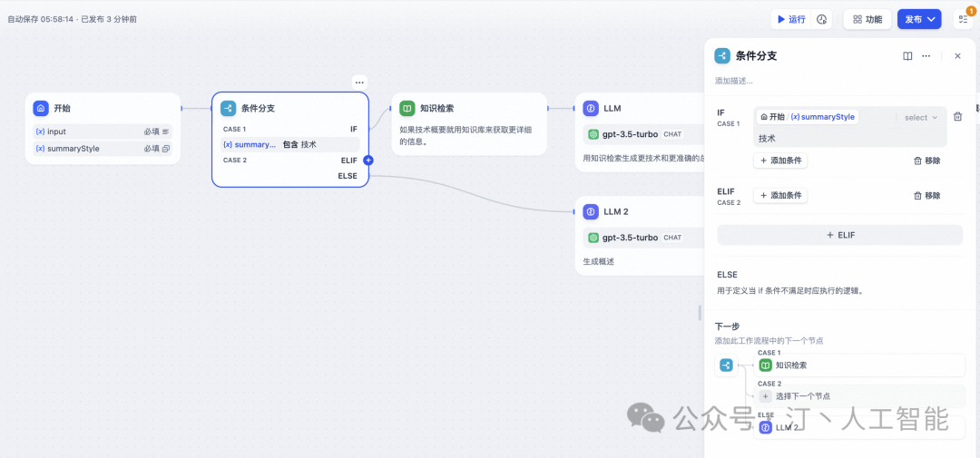Open run history clock icon
Screen dimensions: 980x458
click(x=822, y=19)
